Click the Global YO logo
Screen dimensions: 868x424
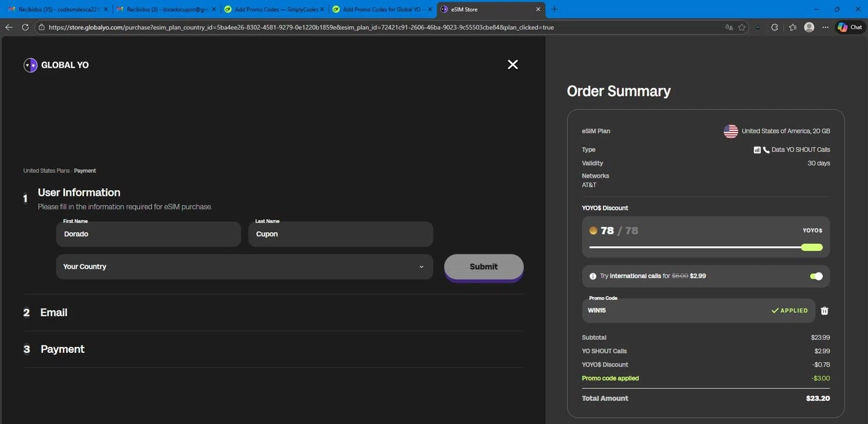pos(56,65)
